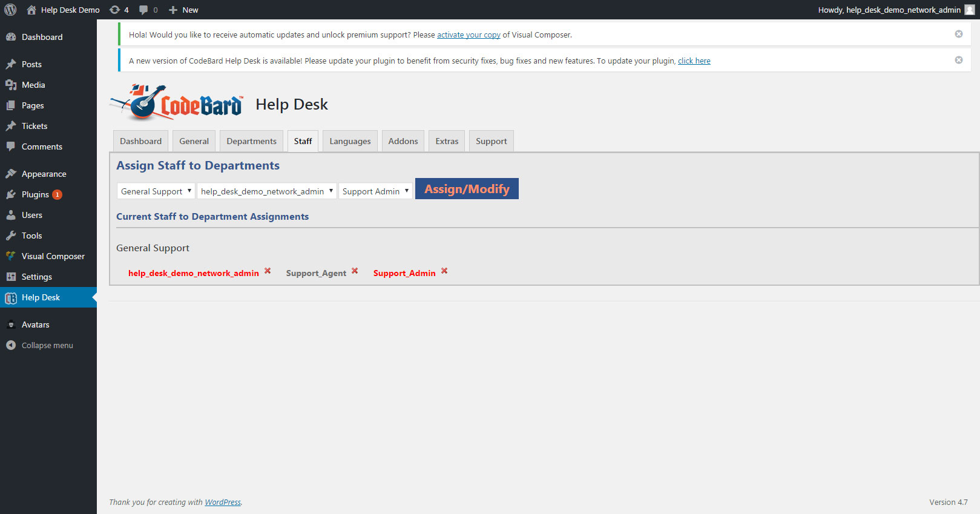The height and width of the screenshot is (514, 980).
Task: Switch to the Departments tab
Action: tap(251, 141)
